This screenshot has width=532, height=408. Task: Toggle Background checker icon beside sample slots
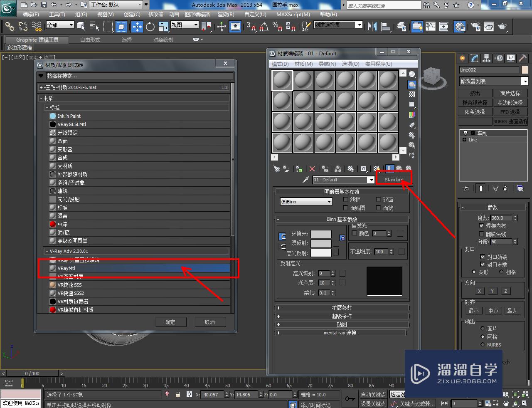click(412, 94)
